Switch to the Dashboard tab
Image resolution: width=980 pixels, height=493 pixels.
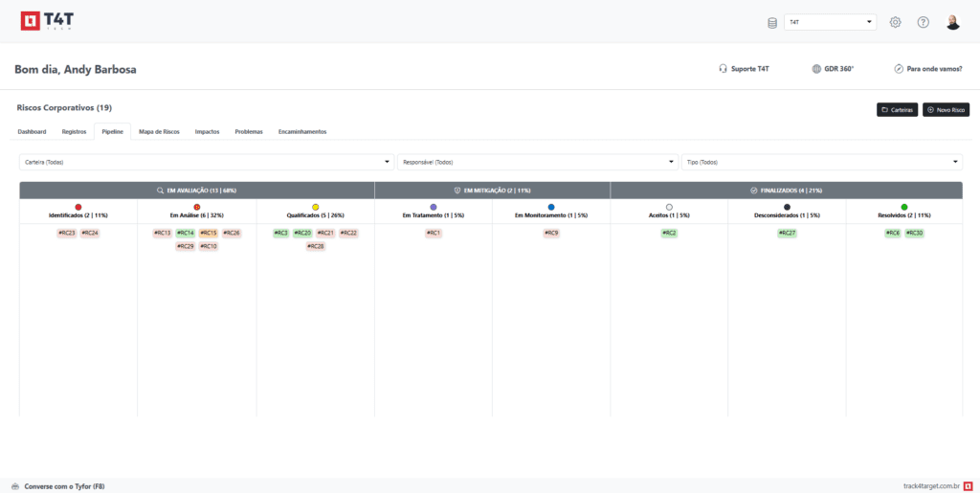[x=32, y=131]
